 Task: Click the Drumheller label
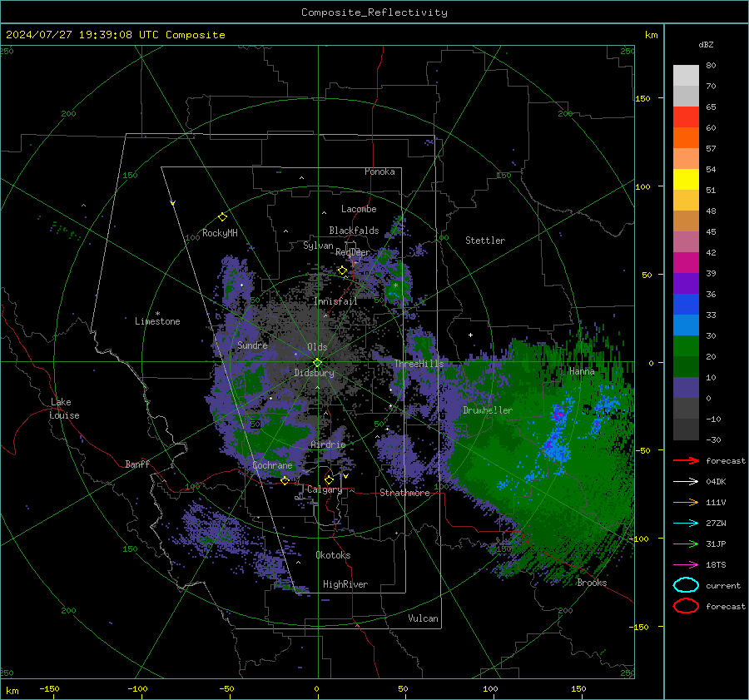(x=487, y=410)
